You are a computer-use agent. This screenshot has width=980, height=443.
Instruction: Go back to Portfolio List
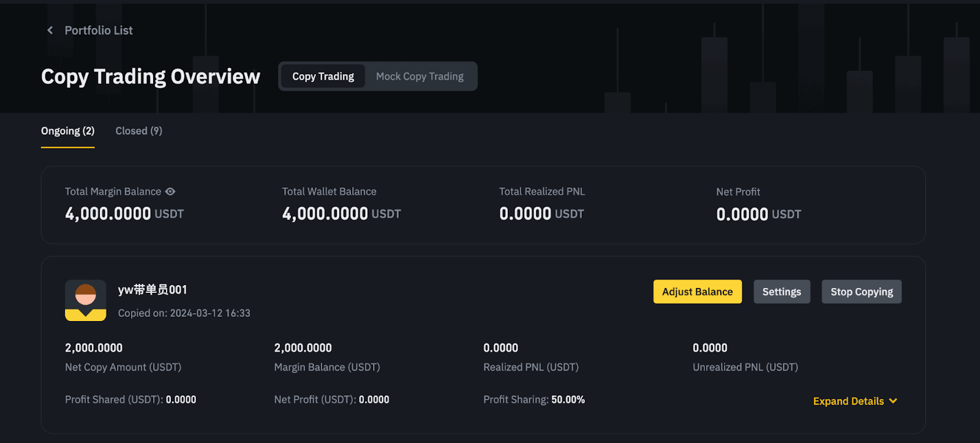point(99,31)
